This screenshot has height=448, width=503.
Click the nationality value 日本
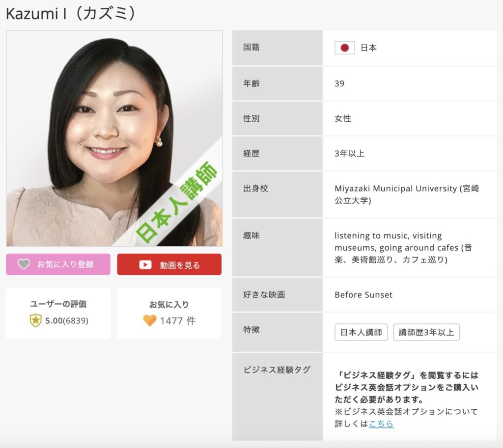[368, 48]
